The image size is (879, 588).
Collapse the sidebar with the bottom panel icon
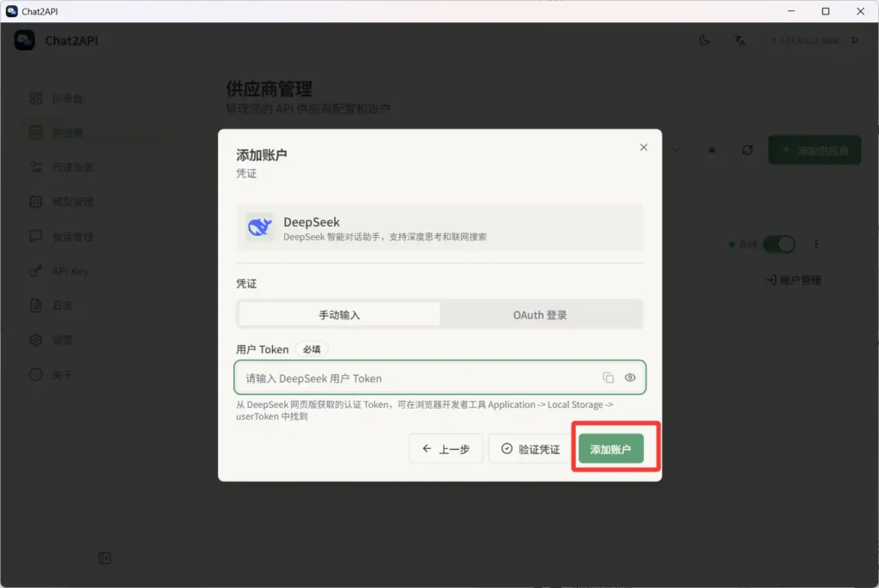click(104, 558)
